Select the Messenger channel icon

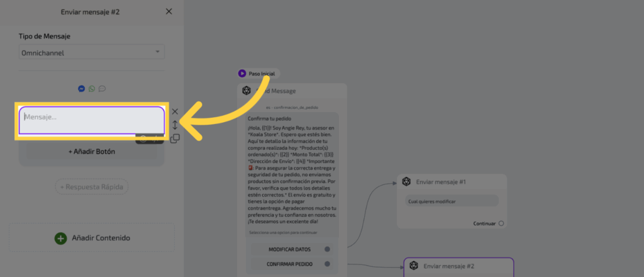(x=81, y=89)
